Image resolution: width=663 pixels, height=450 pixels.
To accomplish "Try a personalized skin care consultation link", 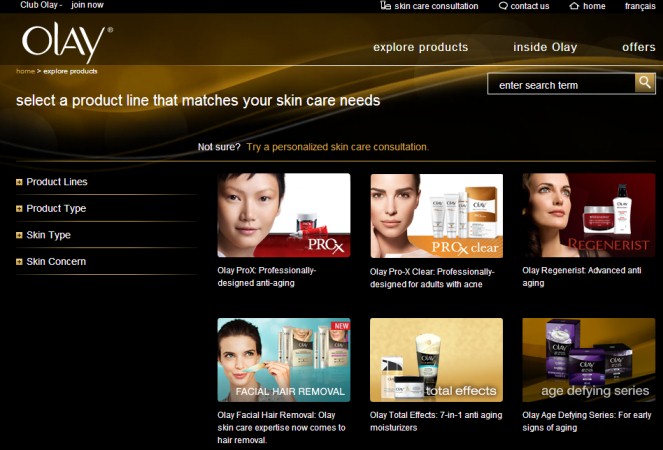I will coord(337,147).
